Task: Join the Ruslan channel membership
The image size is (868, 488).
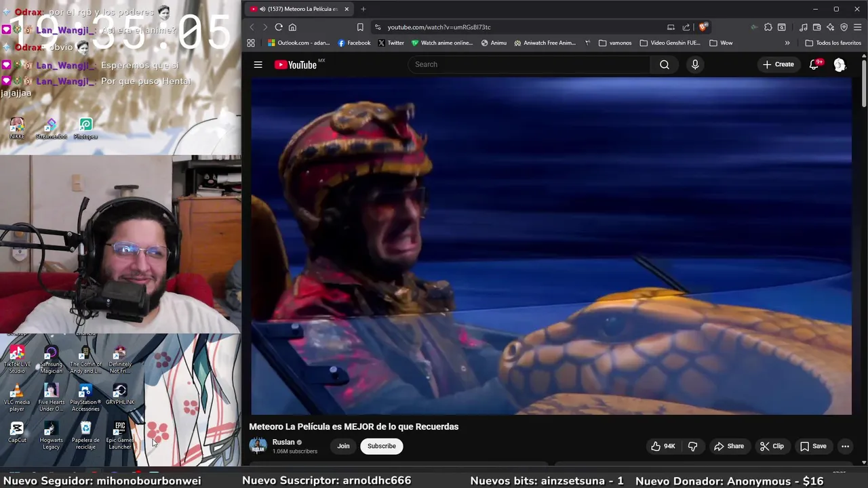Action: point(344,446)
